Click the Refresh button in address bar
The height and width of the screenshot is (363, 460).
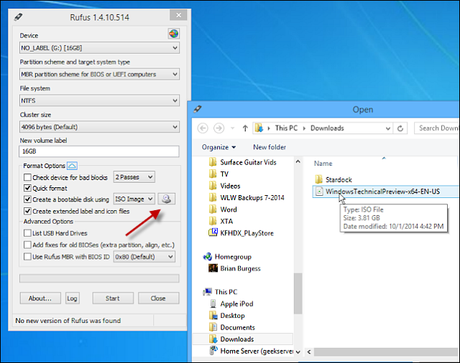tap(400, 128)
